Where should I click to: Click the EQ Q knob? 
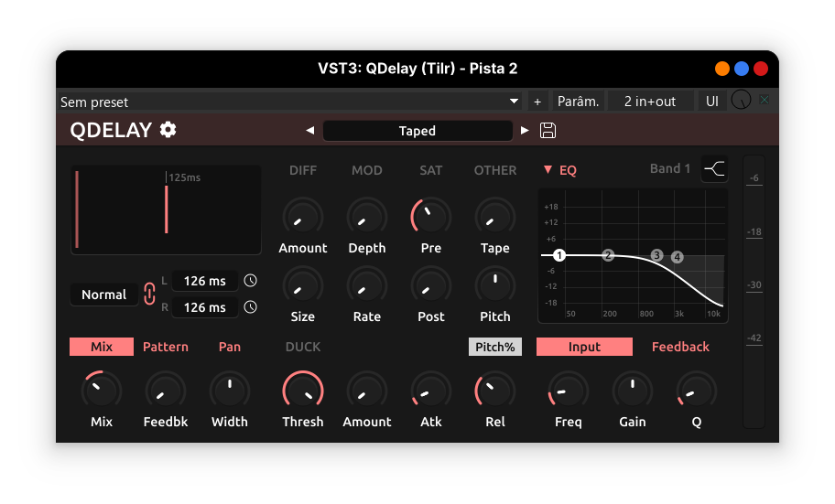tap(697, 391)
